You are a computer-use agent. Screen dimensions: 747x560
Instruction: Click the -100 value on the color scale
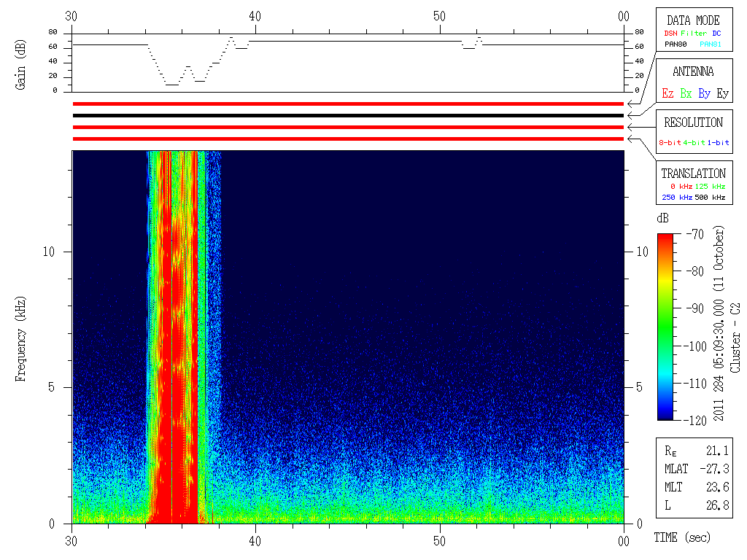tap(695, 346)
